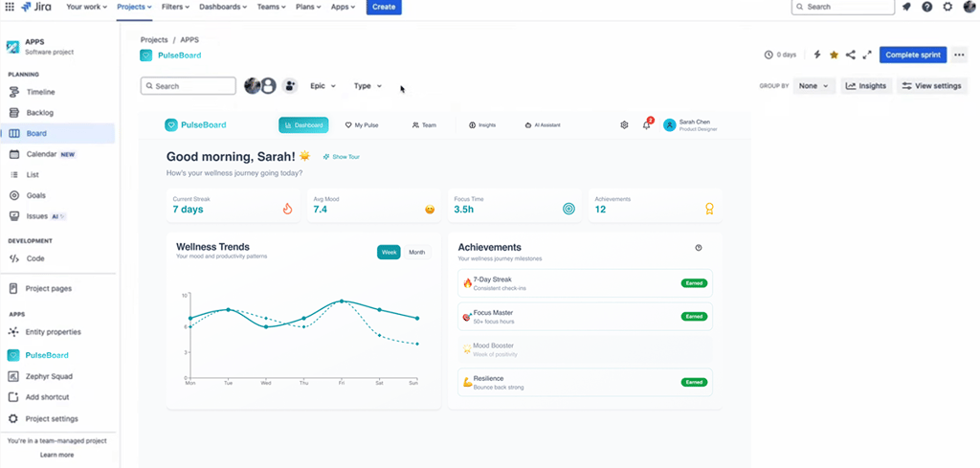The height and width of the screenshot is (468, 980).
Task: Open the AI Assistant tab
Action: tap(542, 125)
